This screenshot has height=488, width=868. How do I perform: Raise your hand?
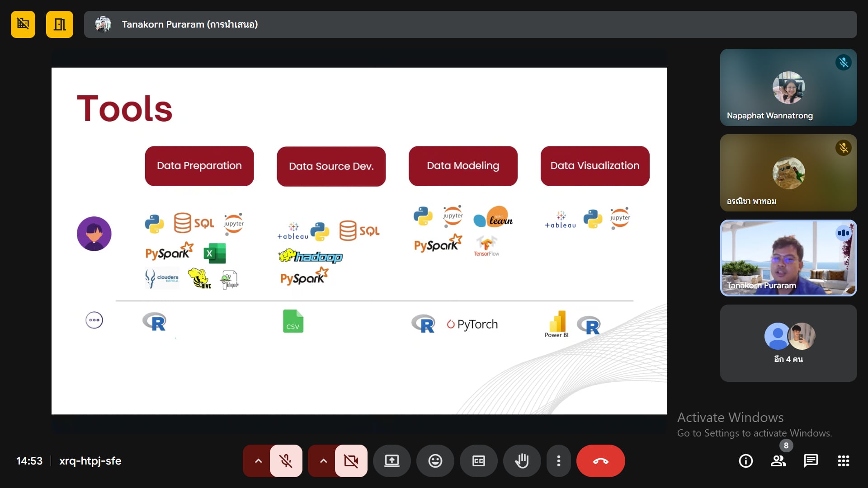(x=522, y=461)
